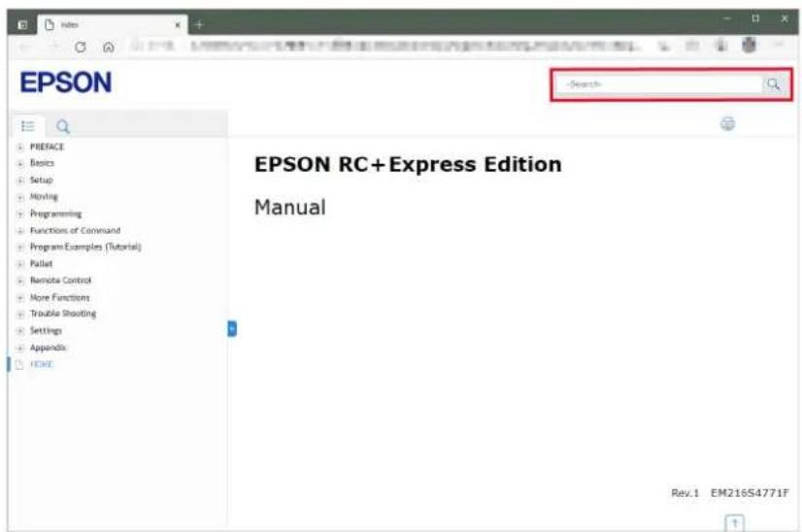The height and width of the screenshot is (532, 802).
Task: Open the Settings topic
Action: coord(46,331)
